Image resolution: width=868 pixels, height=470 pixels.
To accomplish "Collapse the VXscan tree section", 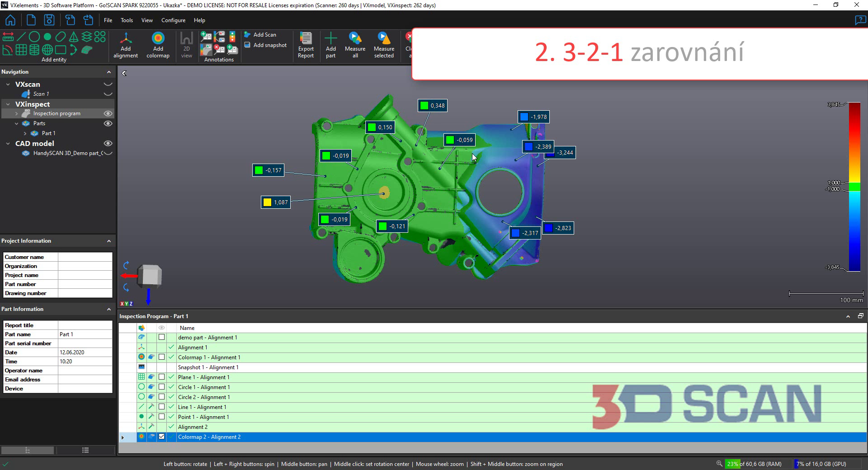I will pyautogui.click(x=8, y=85).
